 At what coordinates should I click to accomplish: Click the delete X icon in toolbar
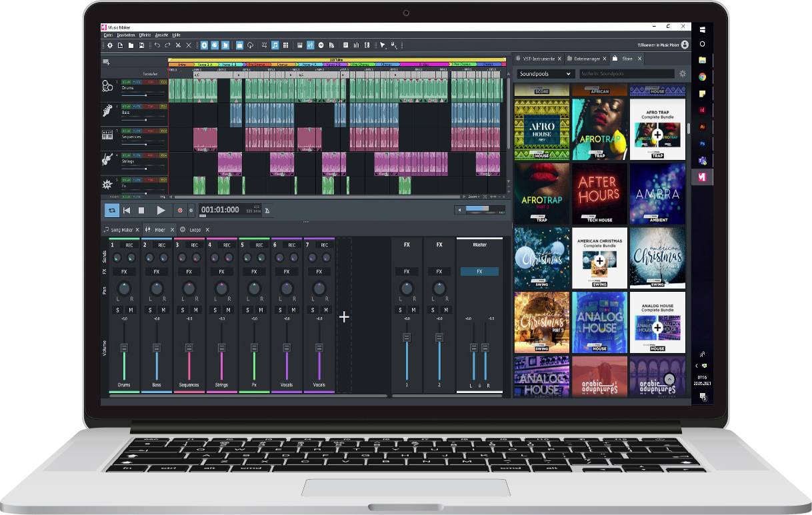(189, 45)
